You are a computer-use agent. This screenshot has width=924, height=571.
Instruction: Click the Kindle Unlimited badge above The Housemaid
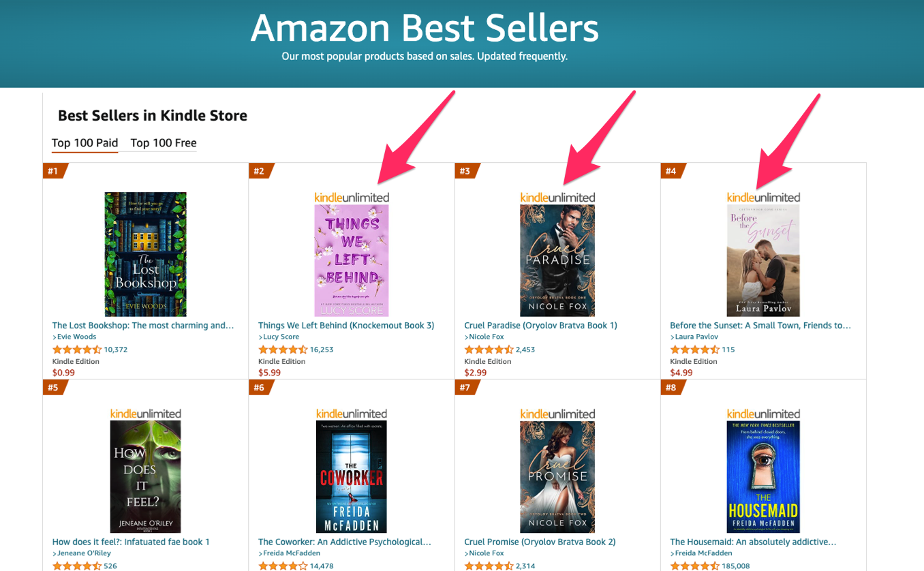(x=764, y=413)
